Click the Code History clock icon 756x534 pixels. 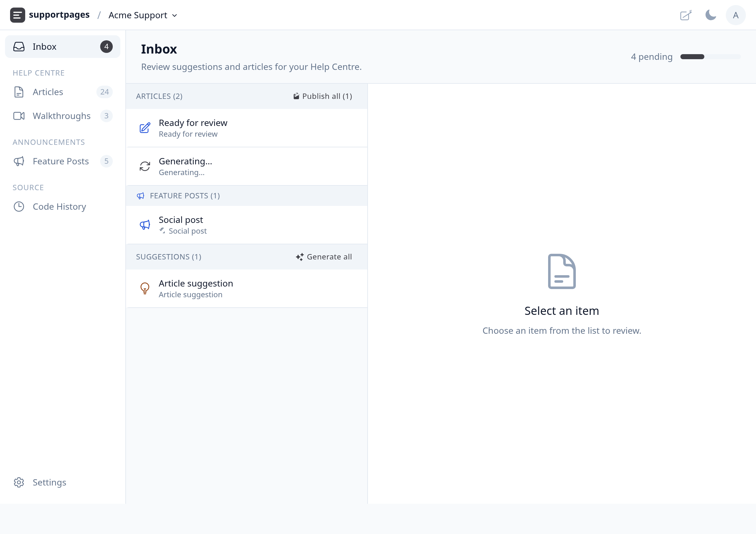coord(19,207)
